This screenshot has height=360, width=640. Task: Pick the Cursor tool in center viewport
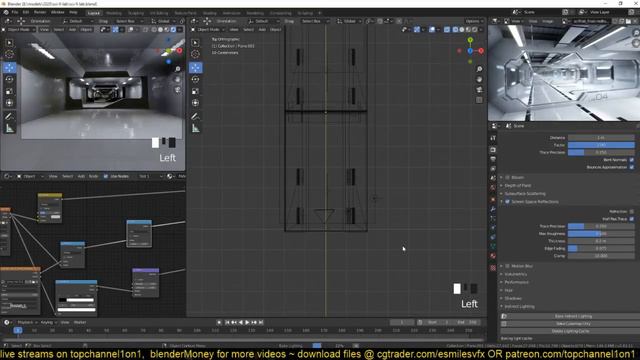[x=196, y=54]
